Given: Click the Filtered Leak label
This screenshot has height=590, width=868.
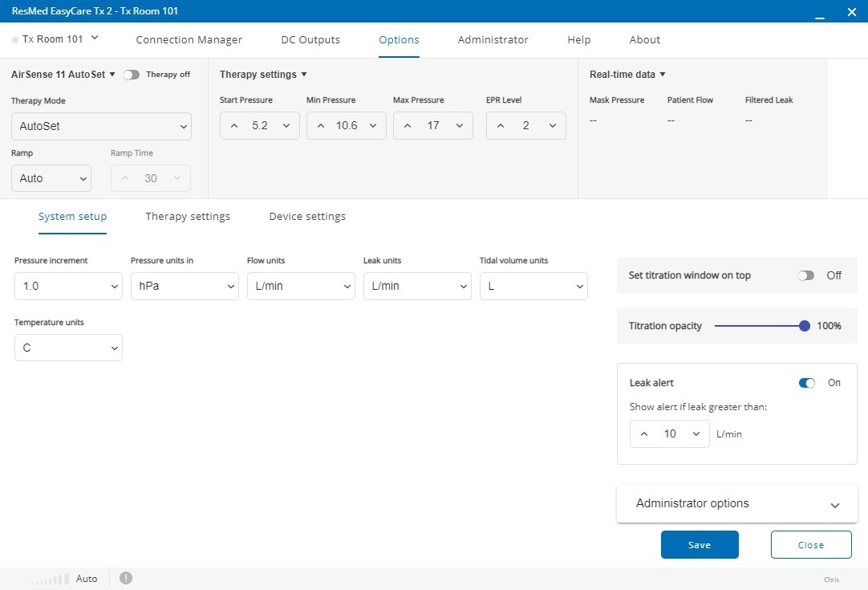Looking at the screenshot, I should (x=769, y=100).
